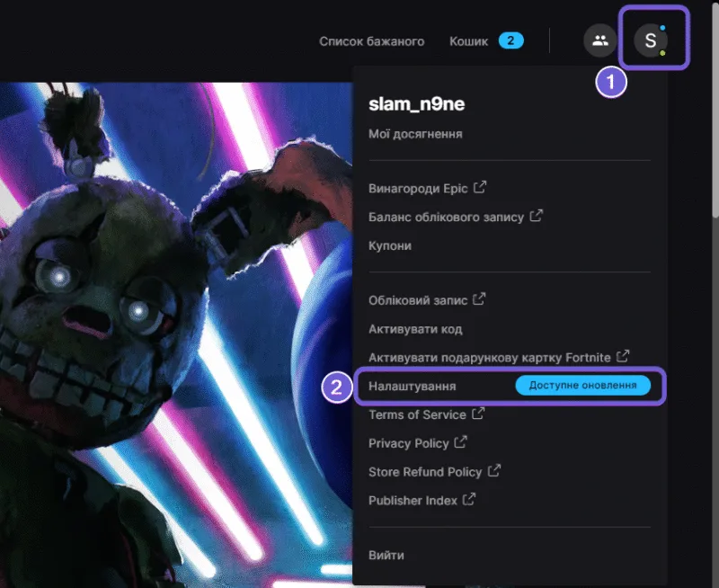Viewport: 719px width, 588px height.
Task: Click external link icon beside Terms of Service
Action: [x=478, y=414]
